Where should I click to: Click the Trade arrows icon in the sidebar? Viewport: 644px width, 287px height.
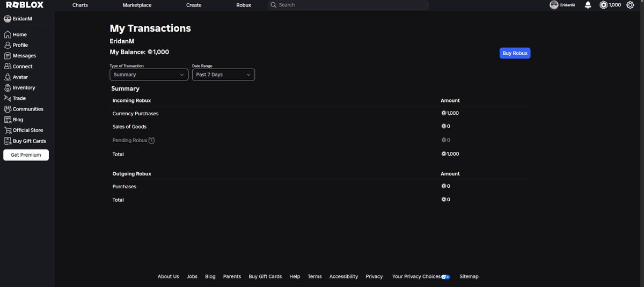pyautogui.click(x=8, y=98)
